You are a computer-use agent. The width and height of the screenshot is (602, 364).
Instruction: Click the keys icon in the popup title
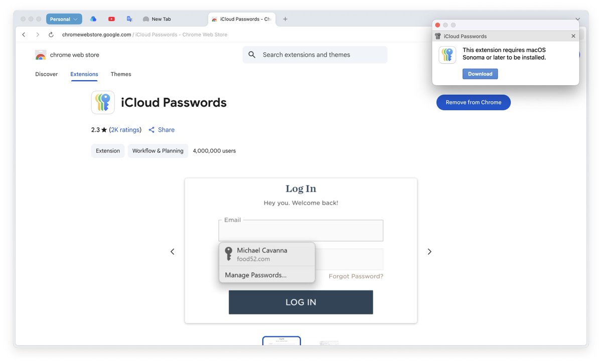[438, 36]
